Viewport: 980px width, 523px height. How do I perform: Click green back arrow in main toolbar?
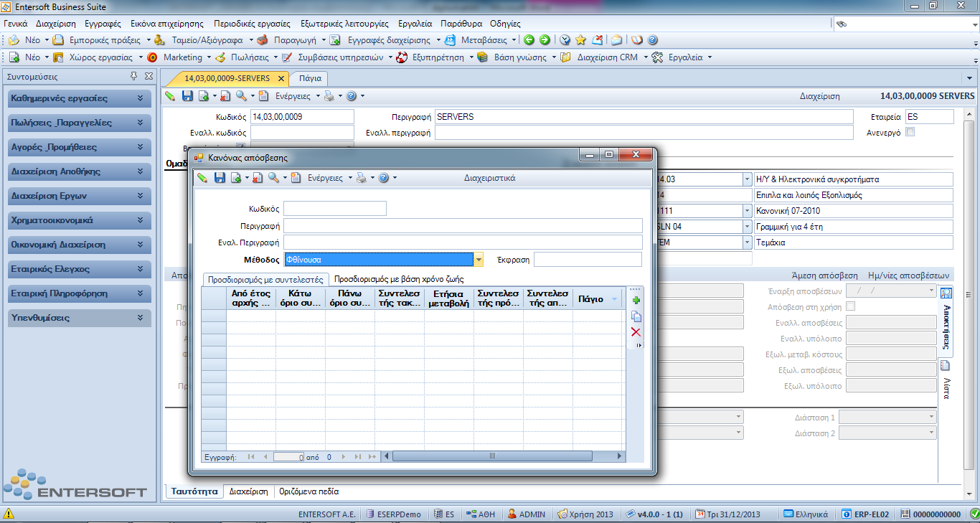529,40
